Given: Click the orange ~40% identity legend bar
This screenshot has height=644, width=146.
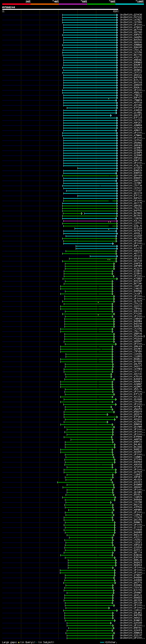Looking at the screenshot, I should pyautogui.click(x=45, y=4).
